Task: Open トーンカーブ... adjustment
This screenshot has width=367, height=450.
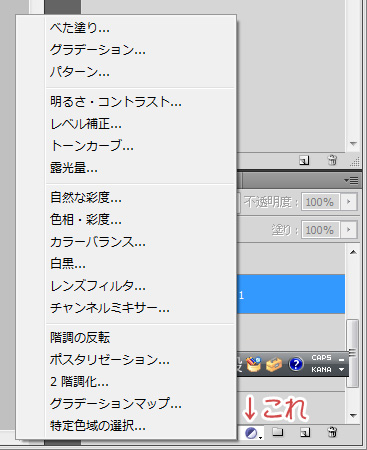Action: tap(141, 146)
